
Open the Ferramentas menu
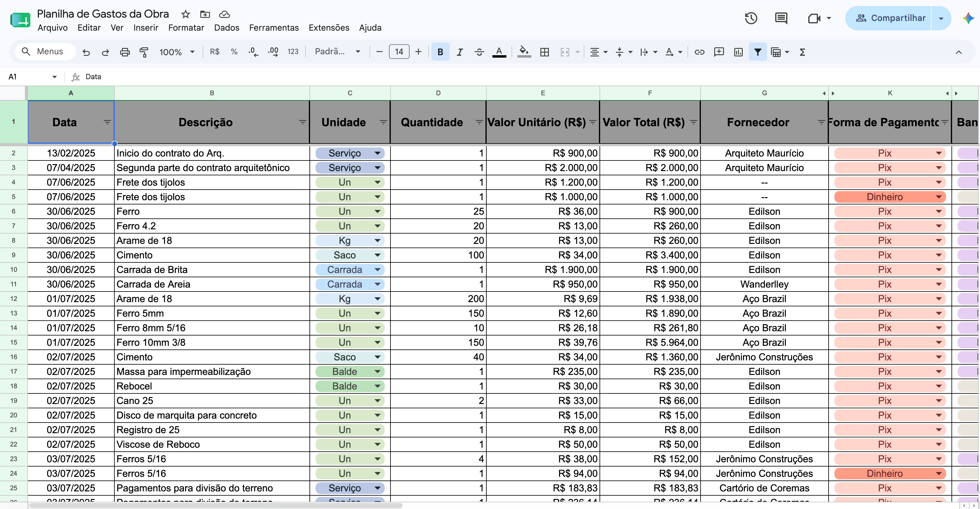[274, 28]
